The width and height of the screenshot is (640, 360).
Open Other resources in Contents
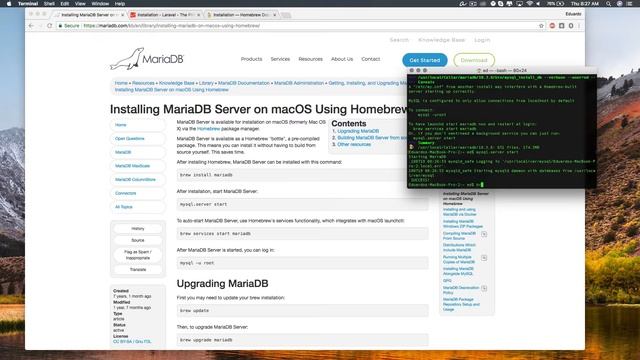click(x=354, y=144)
